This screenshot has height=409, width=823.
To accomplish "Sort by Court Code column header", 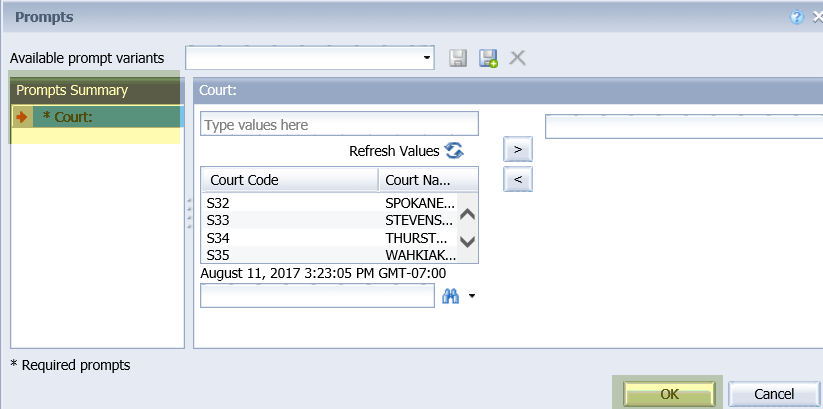I will (x=290, y=180).
